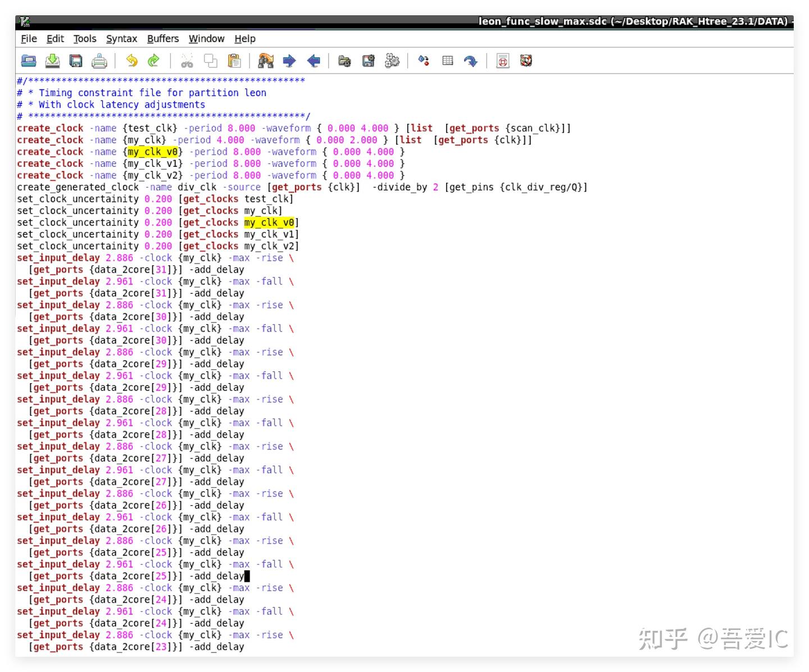Open the Tools menu
Image resolution: width=809 pixels, height=672 pixels.
[x=85, y=38]
